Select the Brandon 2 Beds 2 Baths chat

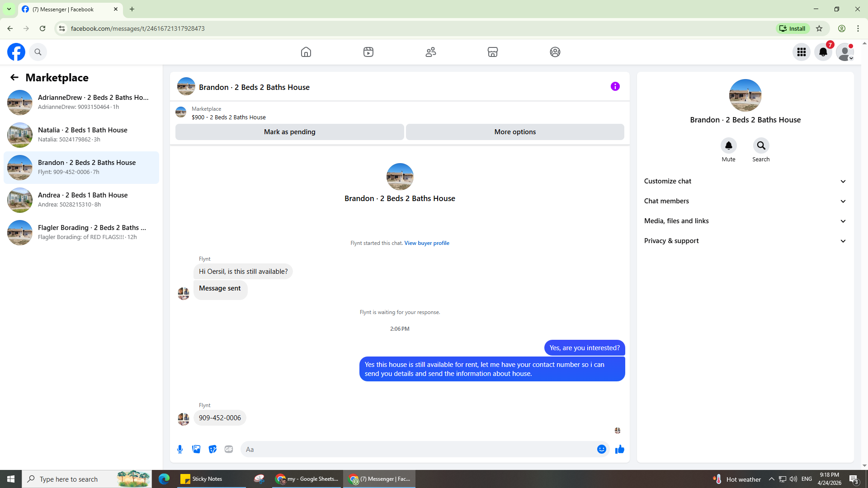[x=81, y=168]
